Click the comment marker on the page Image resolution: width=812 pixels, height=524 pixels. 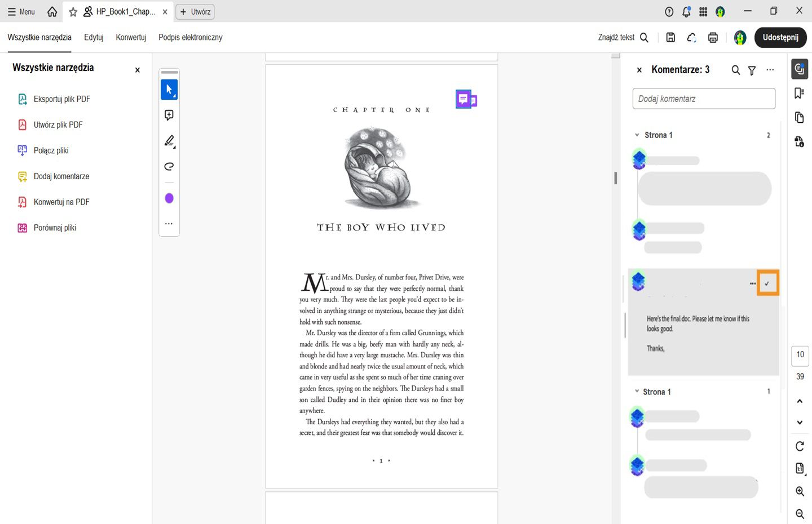pos(464,100)
